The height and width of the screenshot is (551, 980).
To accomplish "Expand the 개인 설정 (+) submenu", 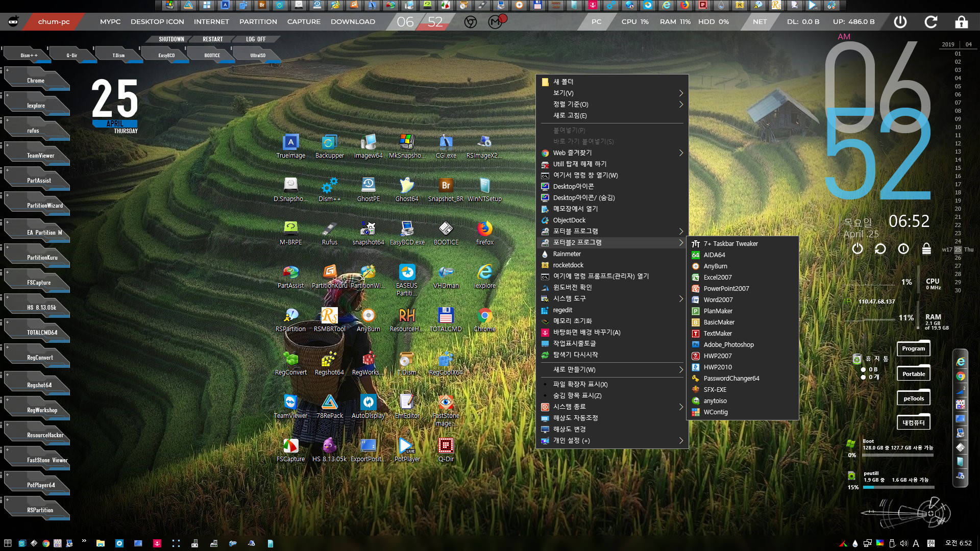I will tap(612, 440).
